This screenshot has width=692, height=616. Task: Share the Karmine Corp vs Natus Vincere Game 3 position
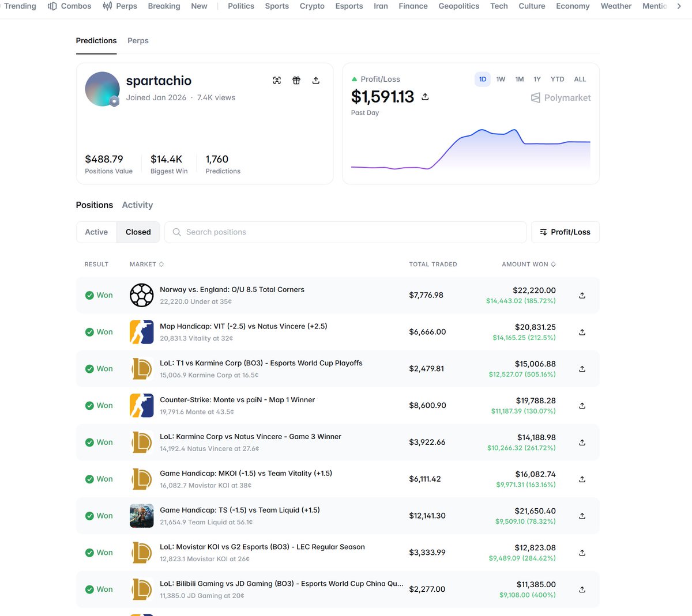click(582, 443)
